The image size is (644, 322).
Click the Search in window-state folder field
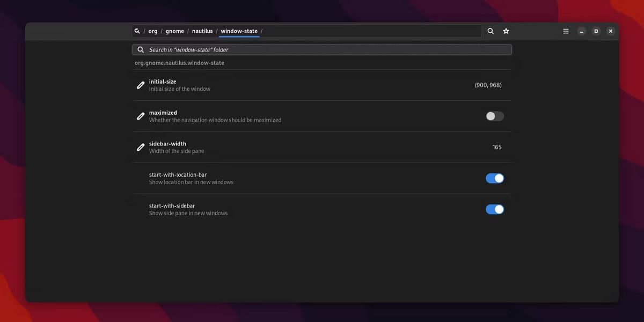click(322, 49)
